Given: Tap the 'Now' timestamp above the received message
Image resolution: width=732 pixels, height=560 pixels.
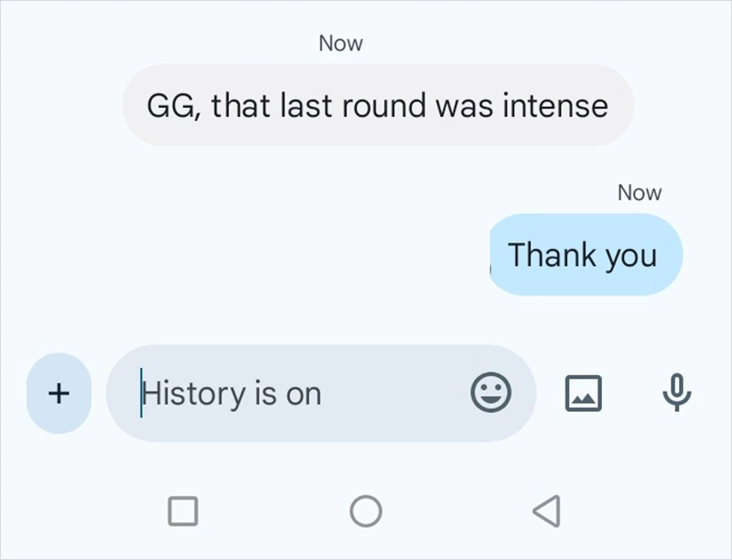Looking at the screenshot, I should click(x=339, y=42).
